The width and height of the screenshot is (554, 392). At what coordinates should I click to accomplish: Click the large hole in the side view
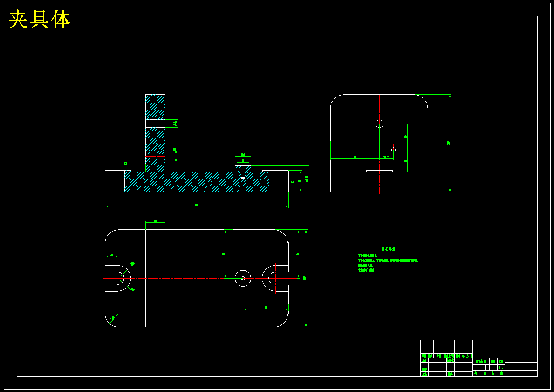pos(379,124)
